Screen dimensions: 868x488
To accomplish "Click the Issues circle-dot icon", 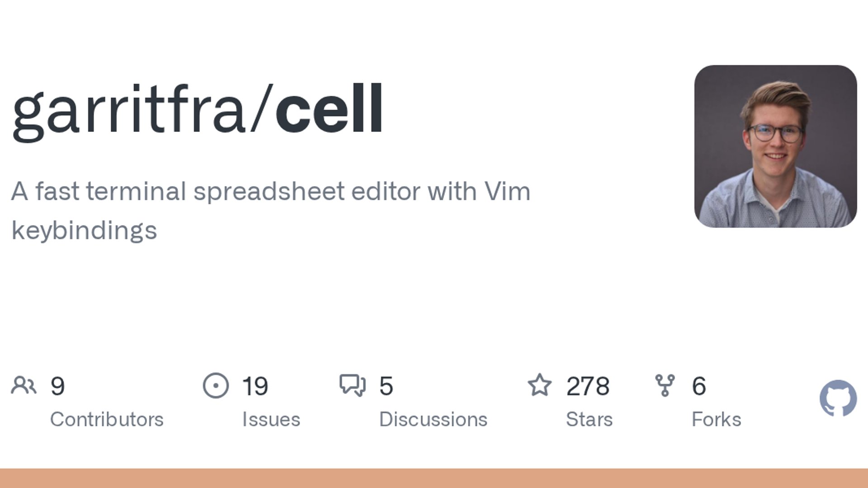I will point(216,385).
